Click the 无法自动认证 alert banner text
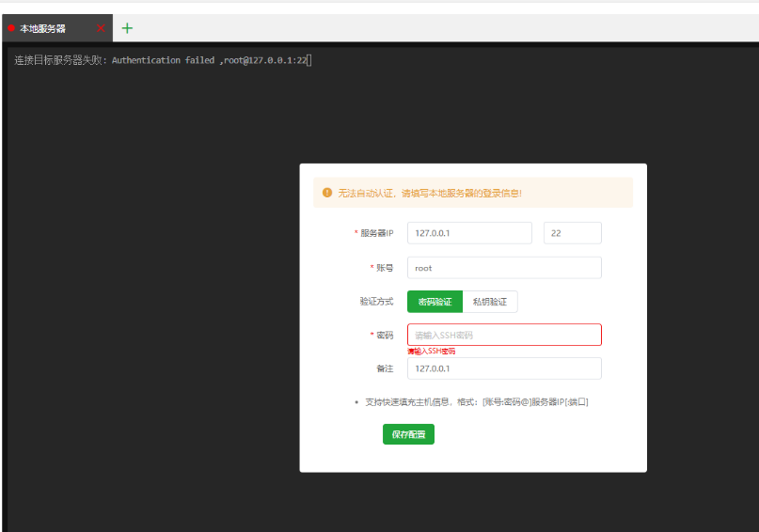 (430, 193)
